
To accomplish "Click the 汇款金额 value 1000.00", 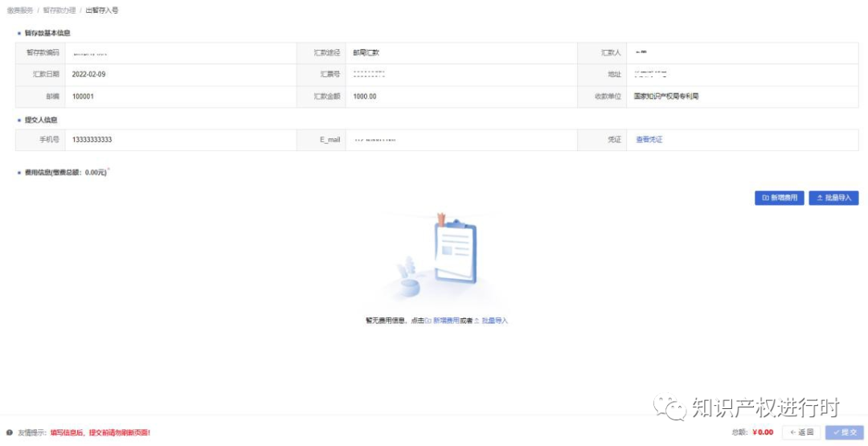I will coord(364,96).
